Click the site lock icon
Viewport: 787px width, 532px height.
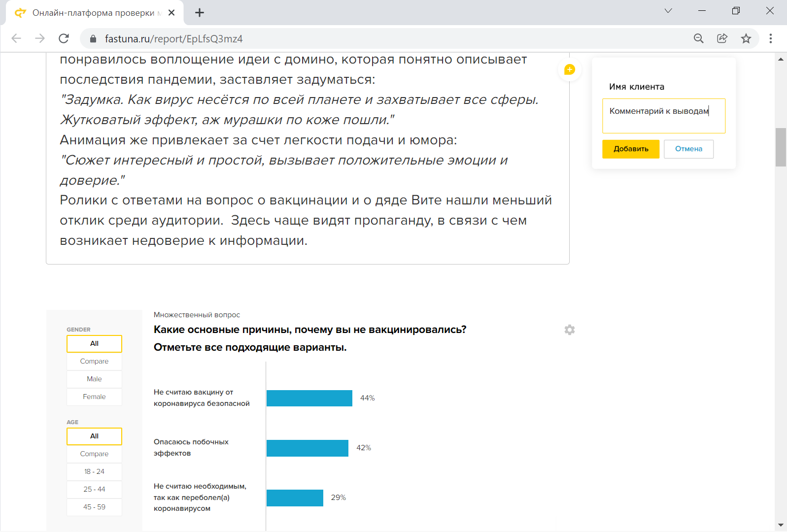[93, 38]
